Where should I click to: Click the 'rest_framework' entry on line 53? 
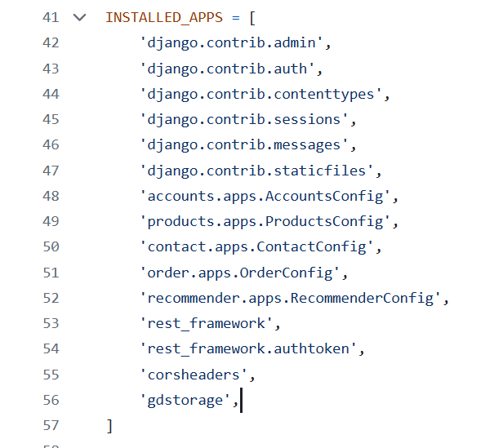point(207,323)
